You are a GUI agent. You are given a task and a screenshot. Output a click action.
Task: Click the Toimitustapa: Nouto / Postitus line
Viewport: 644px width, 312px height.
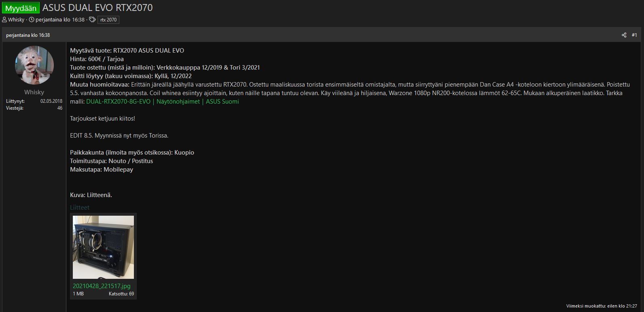click(x=111, y=161)
